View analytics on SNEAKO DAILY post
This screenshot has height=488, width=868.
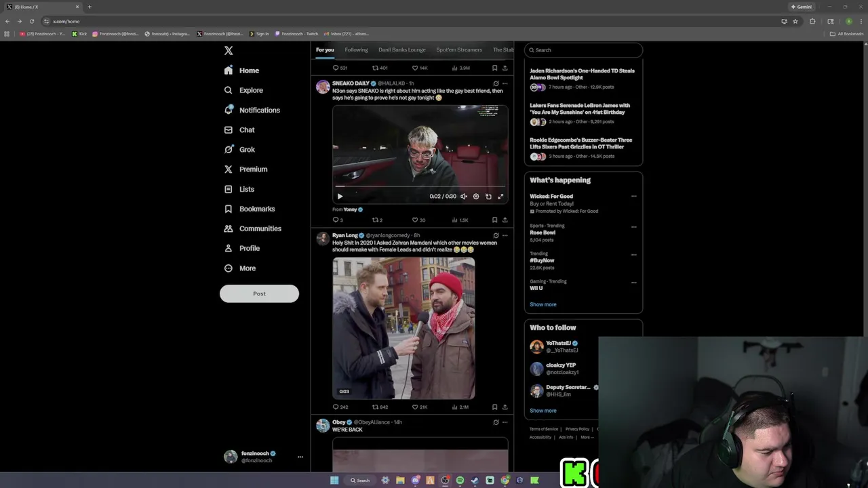(x=460, y=220)
